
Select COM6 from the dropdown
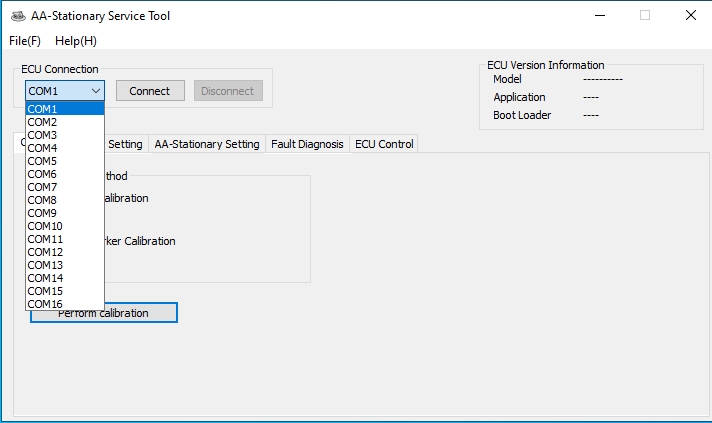(65, 174)
